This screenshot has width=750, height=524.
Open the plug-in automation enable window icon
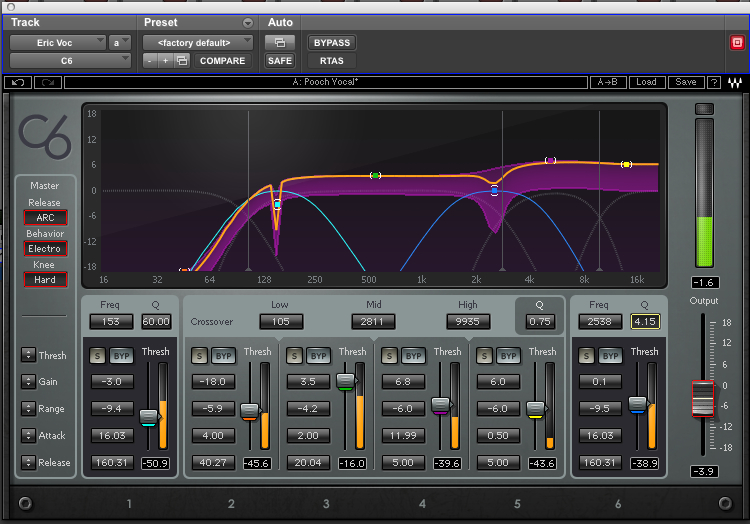pos(280,43)
